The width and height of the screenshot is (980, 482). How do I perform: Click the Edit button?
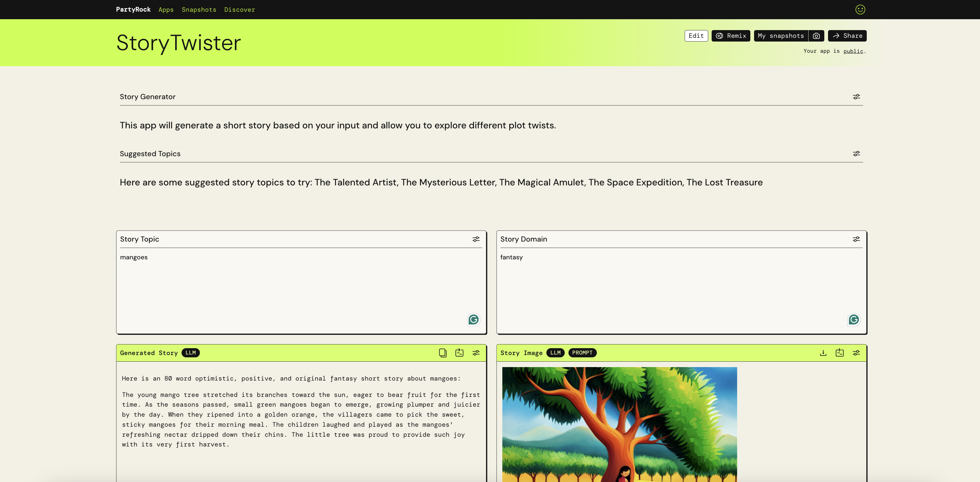696,36
